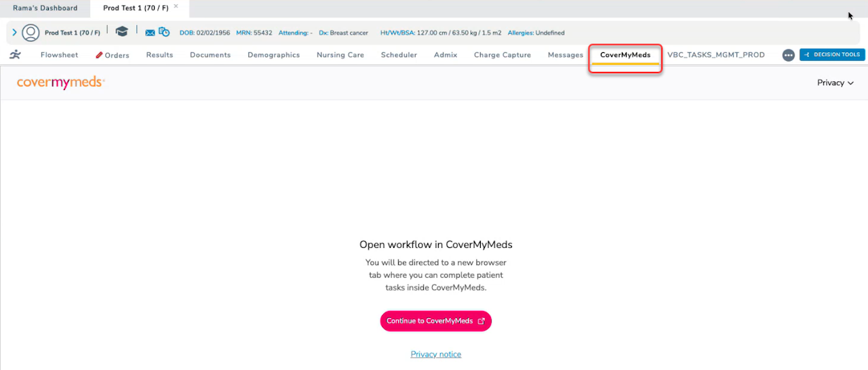The image size is (868, 370).
Task: Click the Open workflow in CoverMyMeds heading
Action: click(x=436, y=245)
